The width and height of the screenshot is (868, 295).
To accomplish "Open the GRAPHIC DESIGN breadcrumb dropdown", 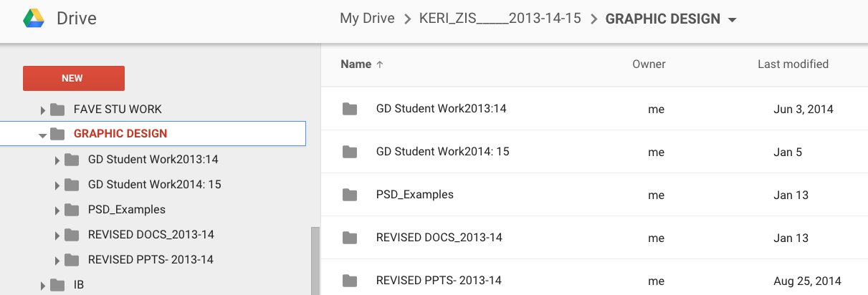I will coord(732,20).
